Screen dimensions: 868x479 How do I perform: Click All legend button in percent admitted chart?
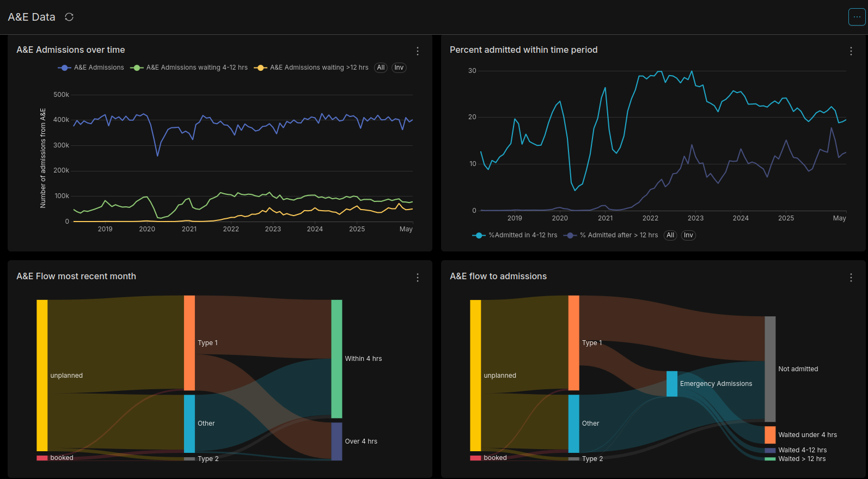click(x=670, y=235)
